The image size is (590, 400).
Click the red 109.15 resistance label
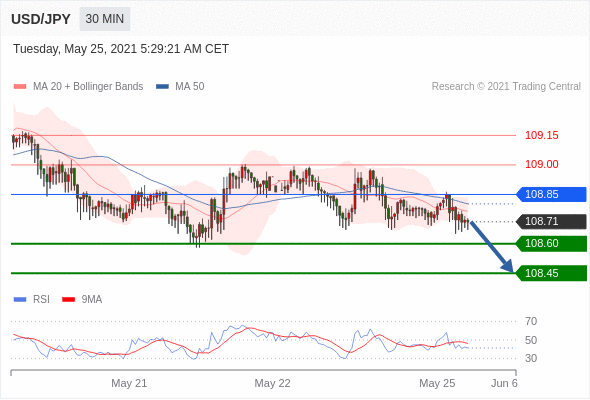click(x=541, y=135)
